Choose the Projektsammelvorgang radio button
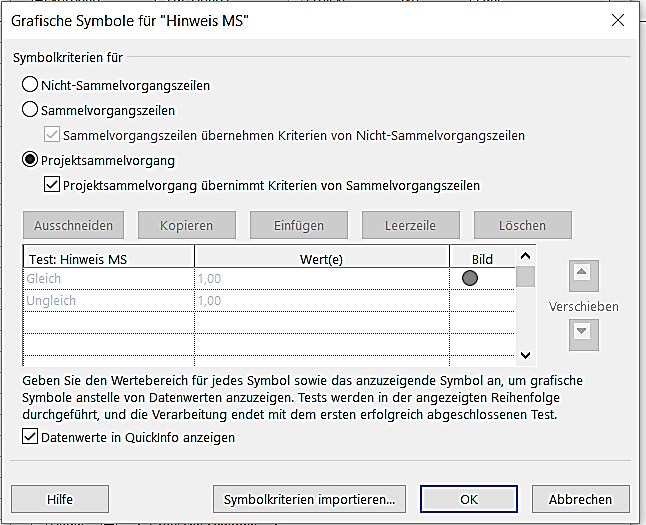The width and height of the screenshot is (646, 525). [30, 160]
